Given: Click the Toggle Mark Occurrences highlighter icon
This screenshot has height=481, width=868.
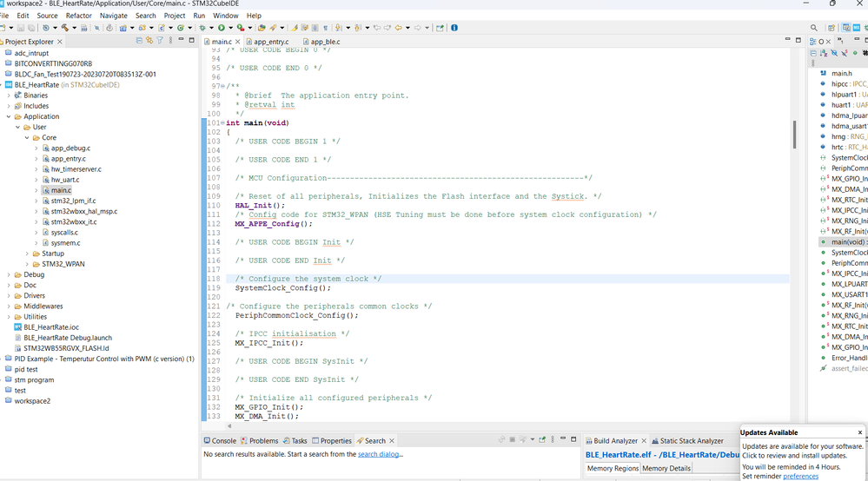Looking at the screenshot, I should click(294, 28).
